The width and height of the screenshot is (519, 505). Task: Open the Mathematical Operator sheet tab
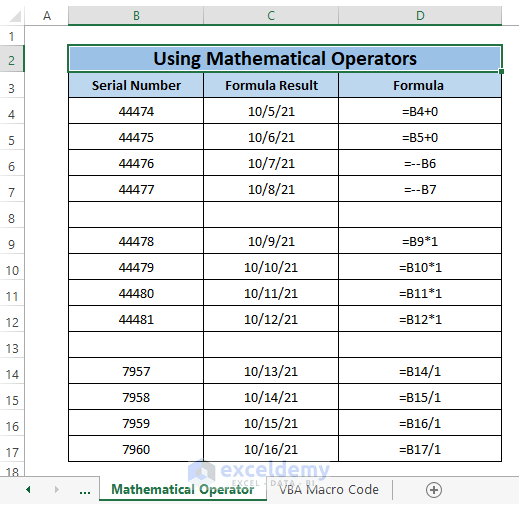183,489
